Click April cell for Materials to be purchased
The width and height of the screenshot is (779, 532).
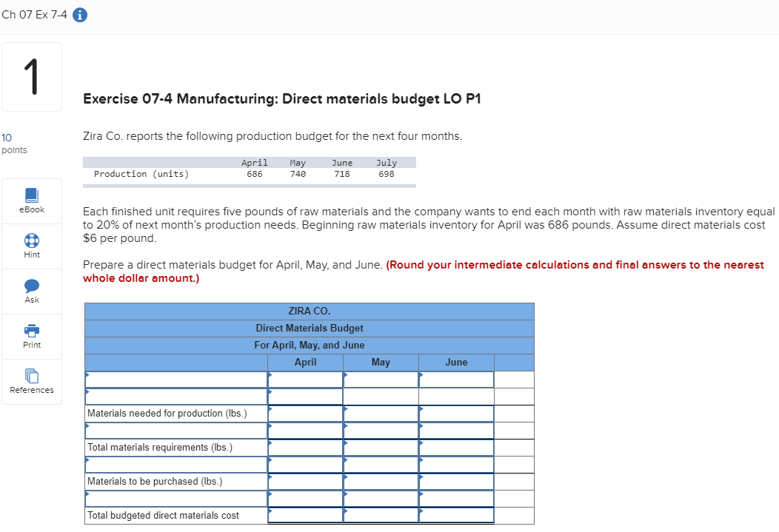click(306, 482)
